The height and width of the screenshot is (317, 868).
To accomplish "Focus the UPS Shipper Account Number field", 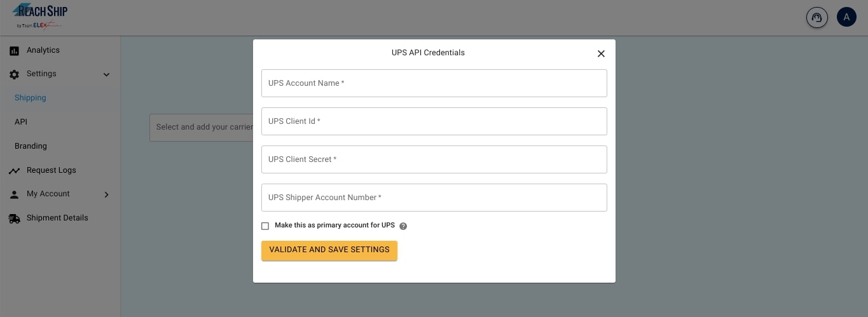I will pyautogui.click(x=434, y=198).
